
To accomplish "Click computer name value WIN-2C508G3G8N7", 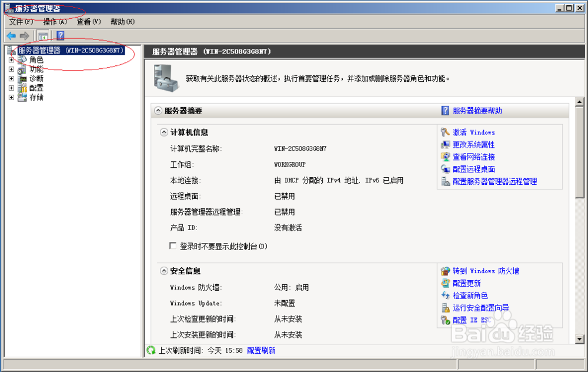I will 300,149.
